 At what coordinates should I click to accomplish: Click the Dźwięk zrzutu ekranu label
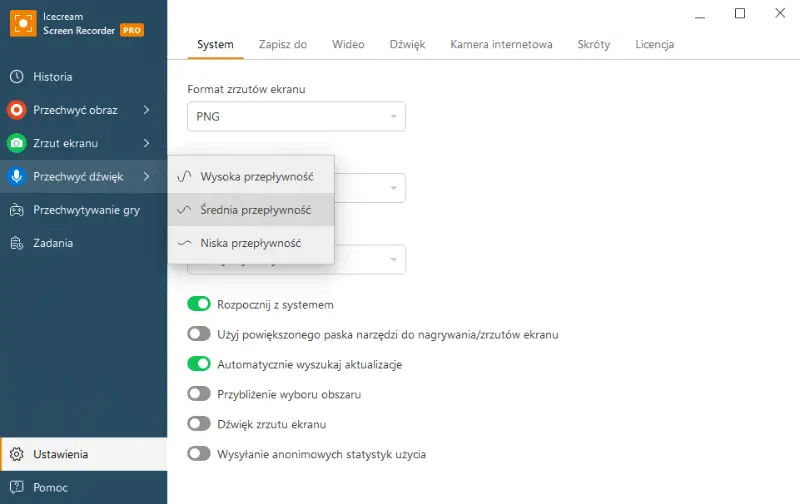tap(271, 424)
